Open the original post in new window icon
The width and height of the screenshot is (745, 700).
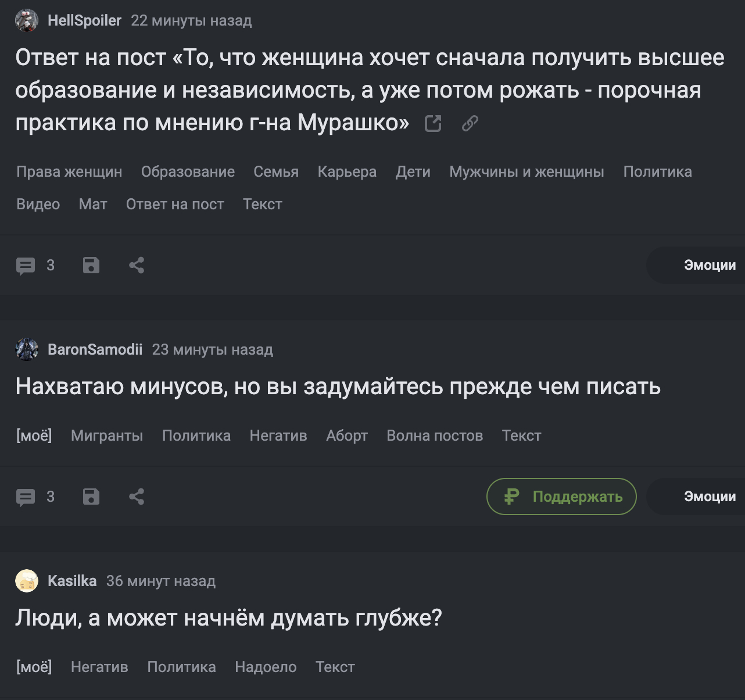click(x=433, y=123)
